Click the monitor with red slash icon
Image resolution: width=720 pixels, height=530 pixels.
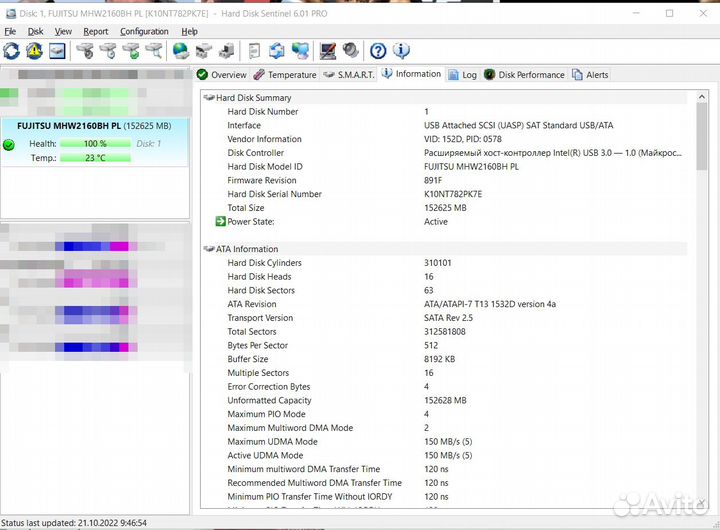point(328,51)
